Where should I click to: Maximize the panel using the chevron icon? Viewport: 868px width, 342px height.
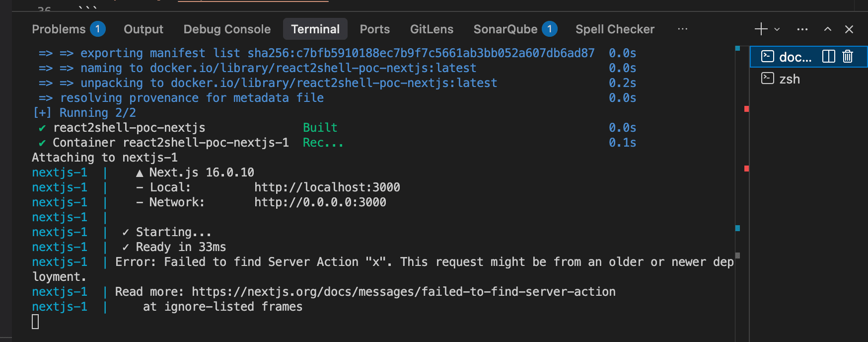(x=828, y=29)
